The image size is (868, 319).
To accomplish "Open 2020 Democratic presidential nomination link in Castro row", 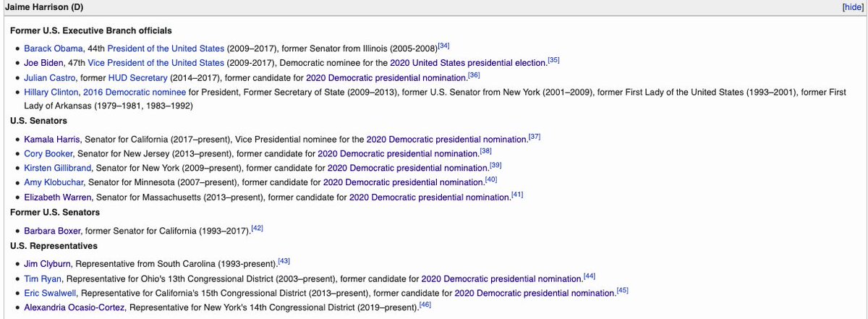I will click(x=386, y=77).
